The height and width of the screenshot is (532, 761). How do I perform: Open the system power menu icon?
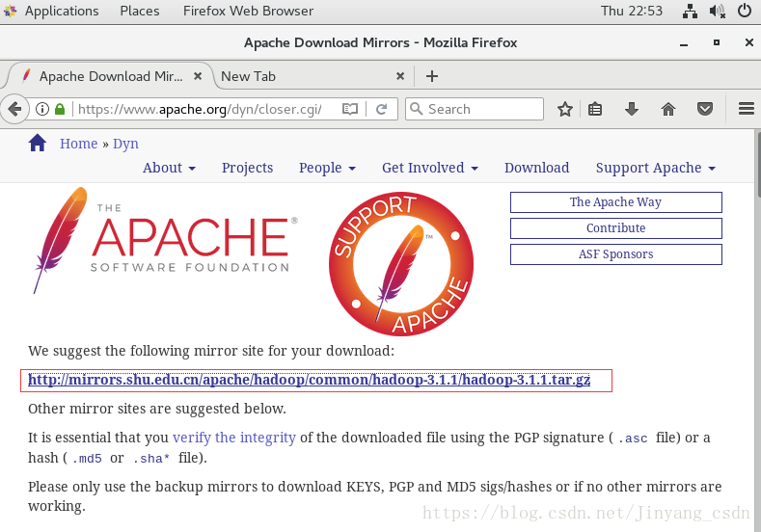point(745,11)
